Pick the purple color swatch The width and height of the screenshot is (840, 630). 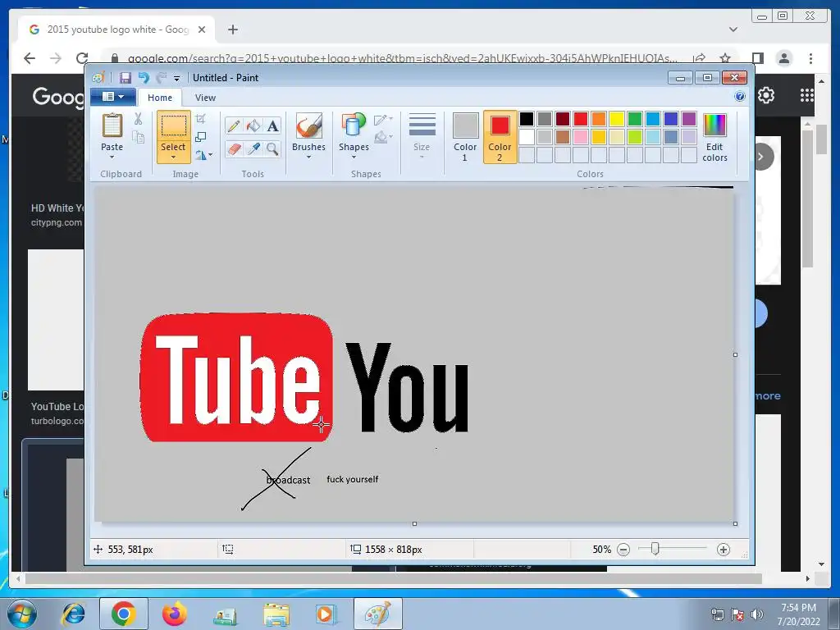click(689, 119)
